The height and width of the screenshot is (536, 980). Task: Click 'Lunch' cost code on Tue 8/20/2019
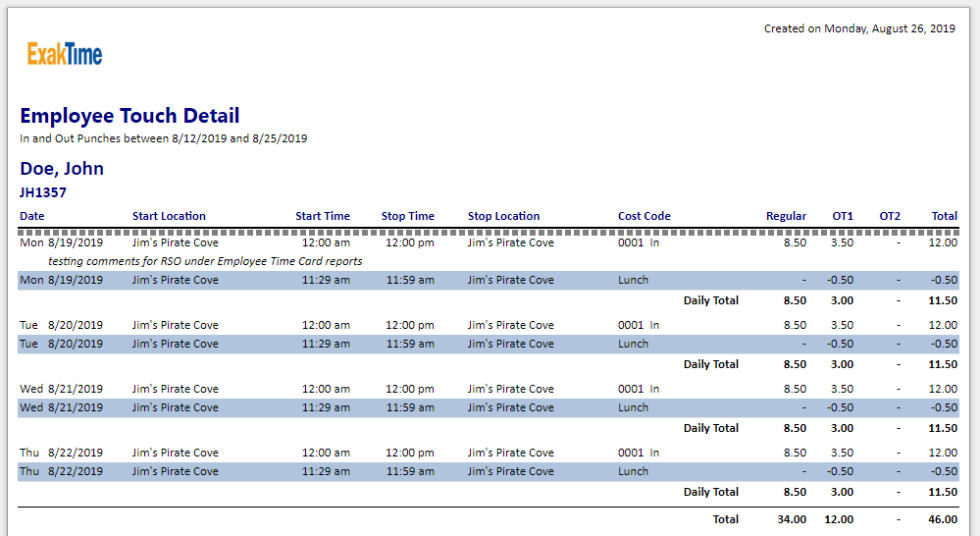[x=633, y=344]
